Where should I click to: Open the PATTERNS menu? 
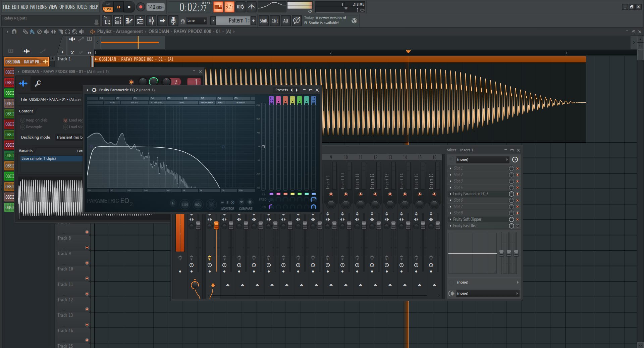click(x=39, y=7)
